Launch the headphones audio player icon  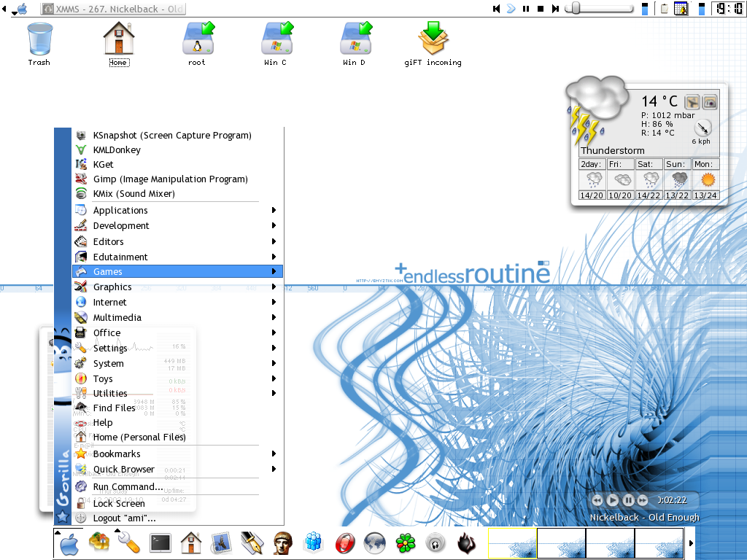click(x=436, y=542)
